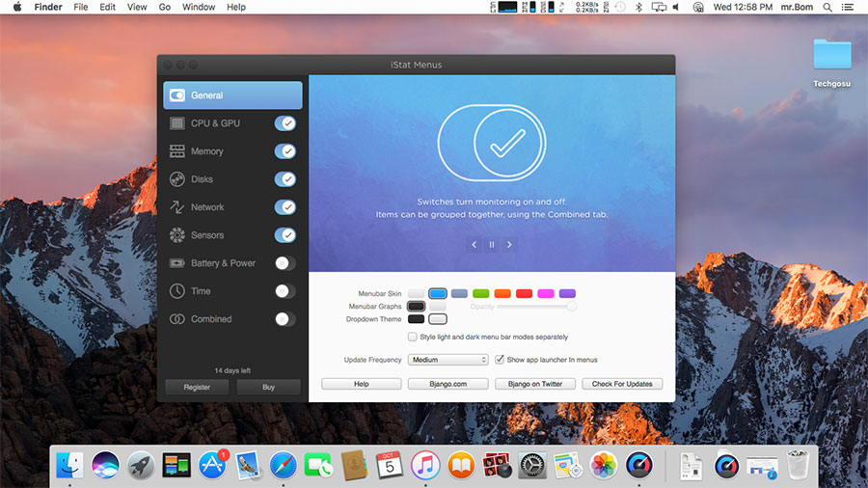Image resolution: width=868 pixels, height=488 pixels.
Task: Open the iStat CPU graph in menu bar
Action: (507, 7)
